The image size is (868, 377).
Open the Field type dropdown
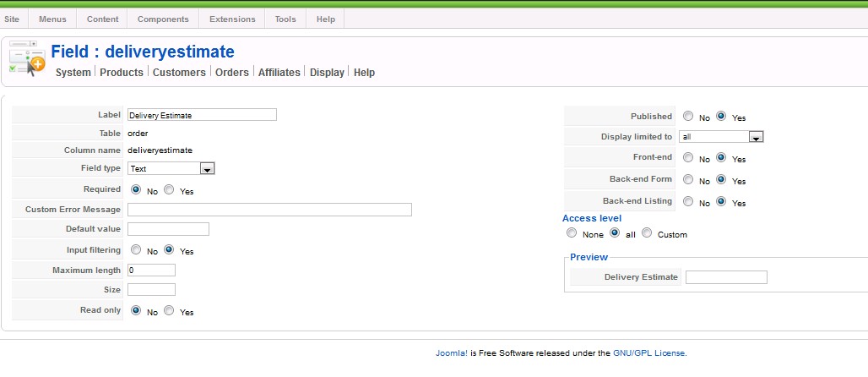point(207,169)
